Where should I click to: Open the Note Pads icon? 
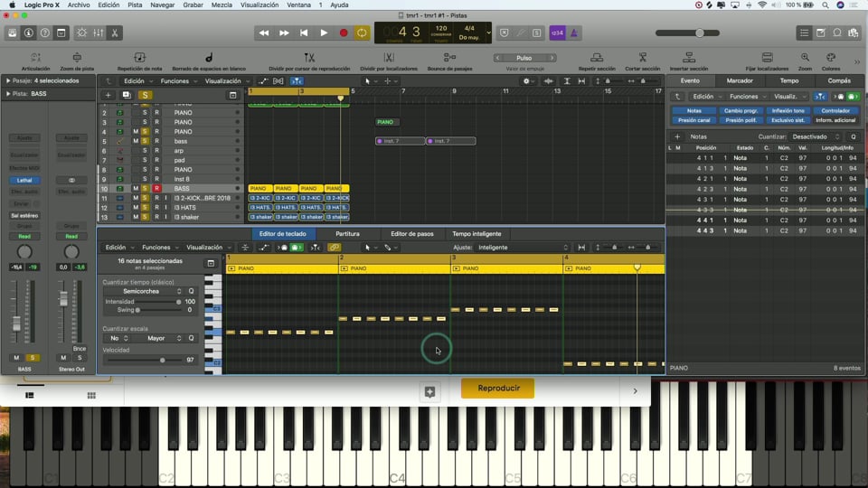821,33
